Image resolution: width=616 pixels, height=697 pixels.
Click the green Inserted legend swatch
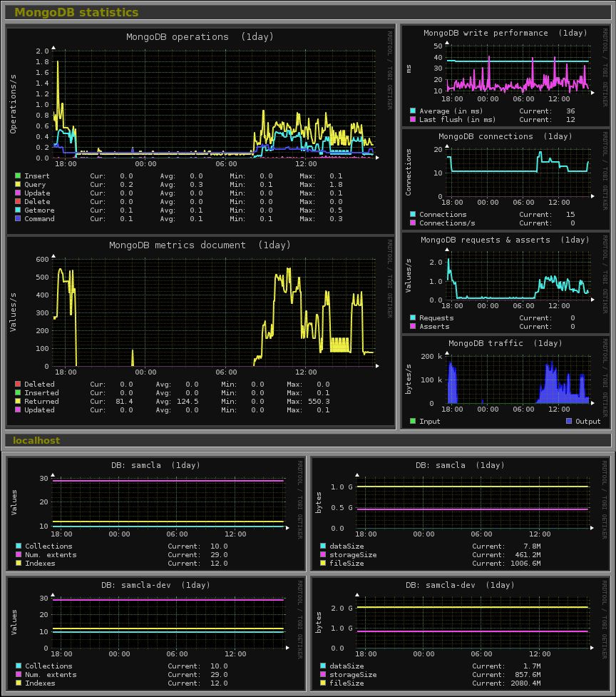(x=19, y=393)
